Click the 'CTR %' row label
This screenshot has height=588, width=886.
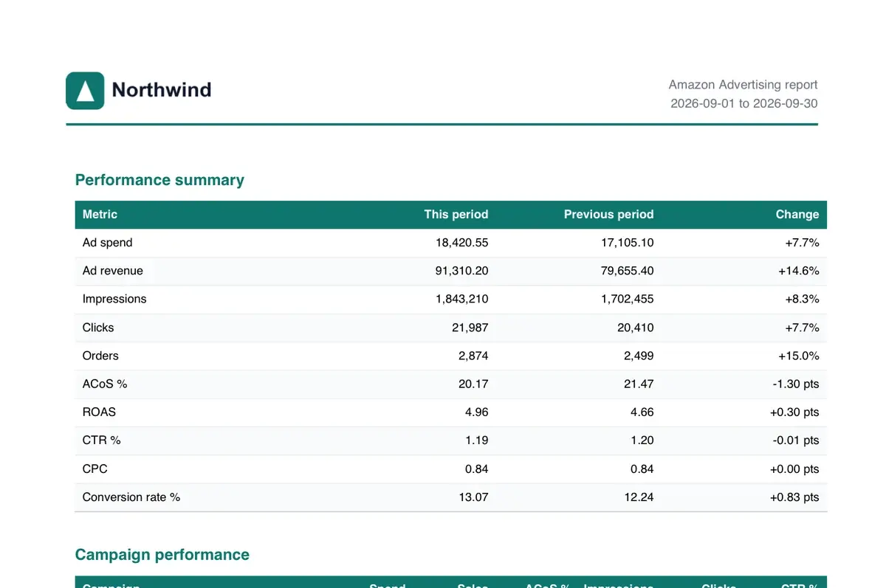pyautogui.click(x=102, y=440)
